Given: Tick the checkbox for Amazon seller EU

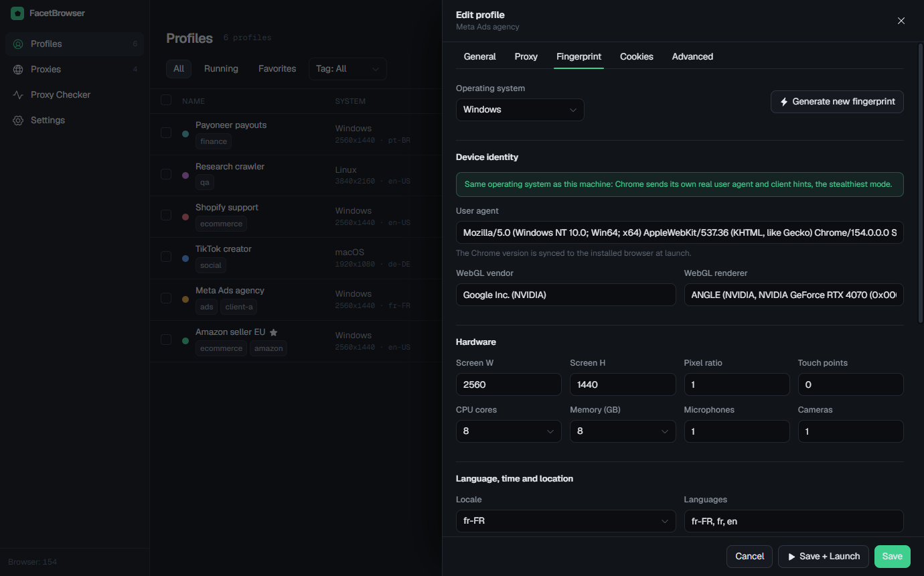Looking at the screenshot, I should [166, 340].
